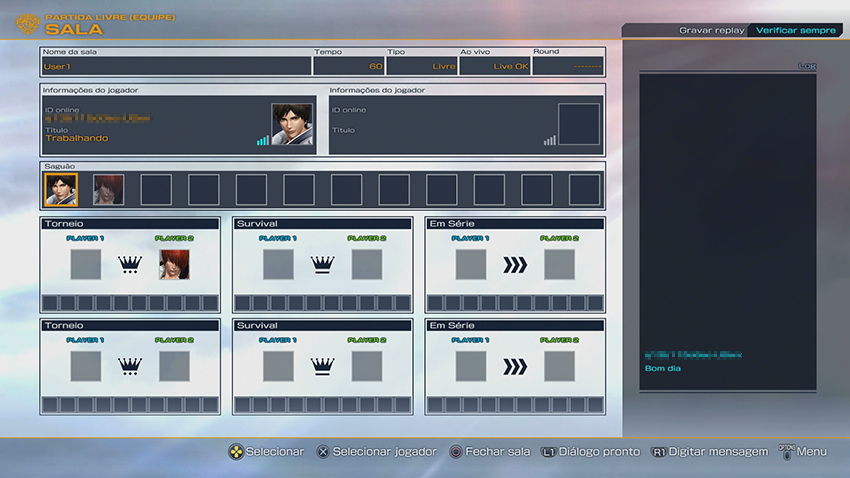Image resolution: width=850 pixels, height=478 pixels.
Task: Click the D-pad icon next to Selecionar
Action: tap(236, 452)
